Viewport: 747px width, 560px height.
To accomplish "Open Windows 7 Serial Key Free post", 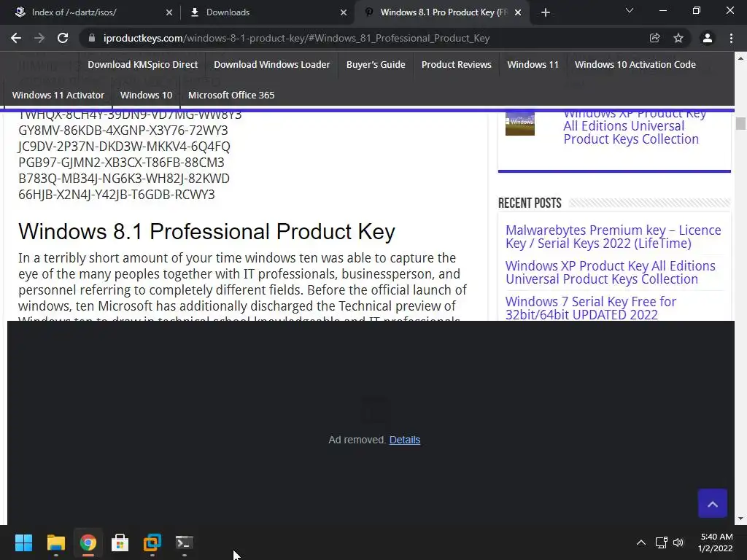I will coord(591,308).
